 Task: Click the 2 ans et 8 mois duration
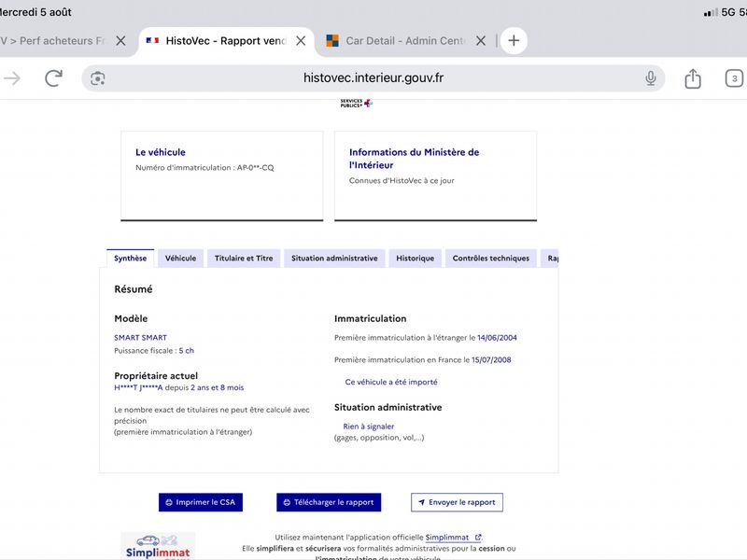pyautogui.click(x=218, y=387)
